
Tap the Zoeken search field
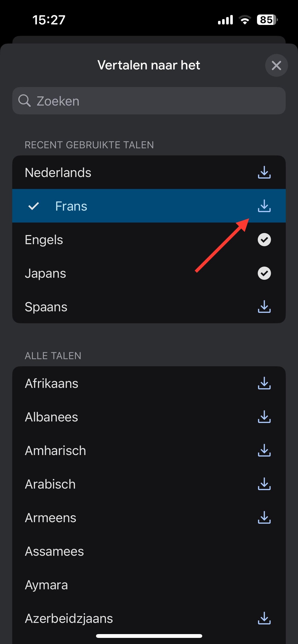click(149, 101)
